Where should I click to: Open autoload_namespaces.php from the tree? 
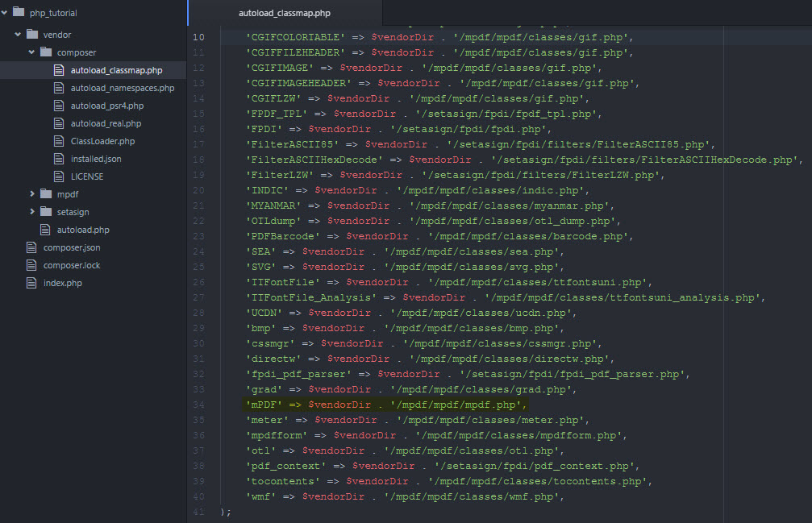click(123, 88)
